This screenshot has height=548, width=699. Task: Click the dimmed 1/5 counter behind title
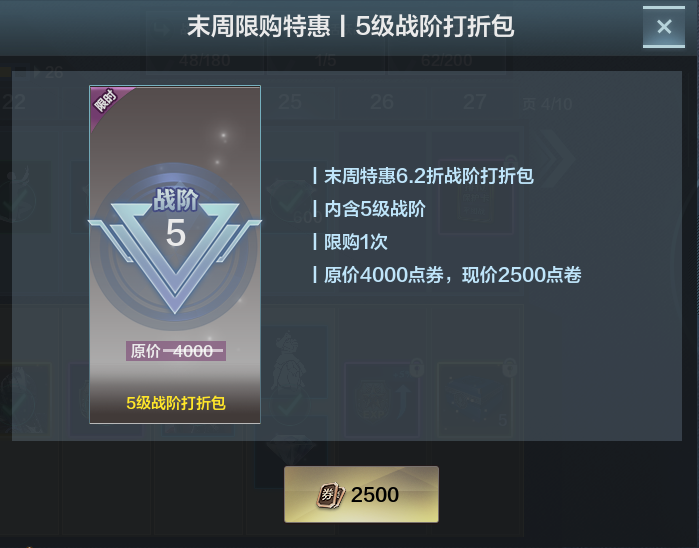325,60
